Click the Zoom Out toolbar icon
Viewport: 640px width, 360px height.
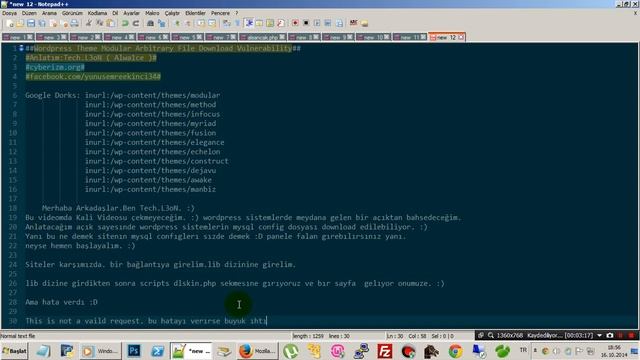188,23
